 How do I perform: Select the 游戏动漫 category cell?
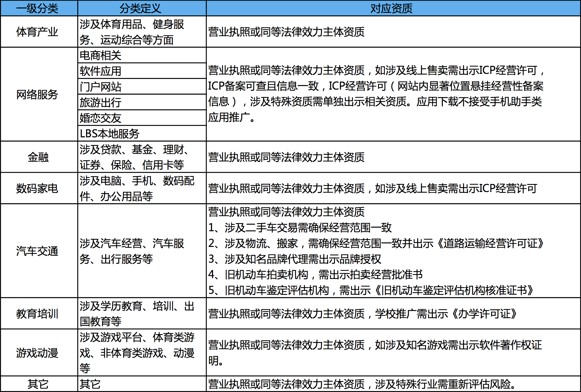37,353
